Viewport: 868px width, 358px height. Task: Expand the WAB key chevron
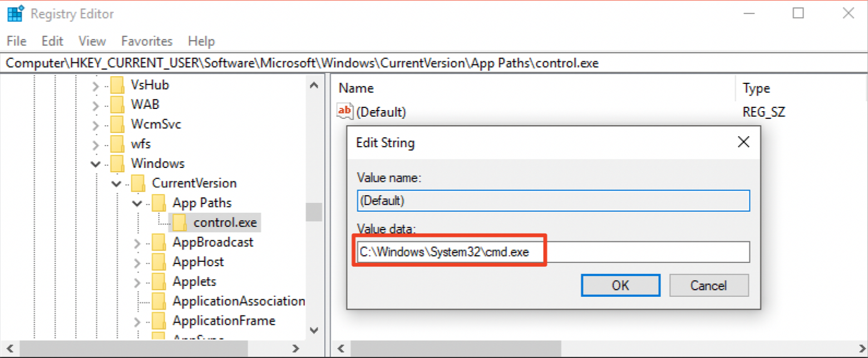(96, 105)
